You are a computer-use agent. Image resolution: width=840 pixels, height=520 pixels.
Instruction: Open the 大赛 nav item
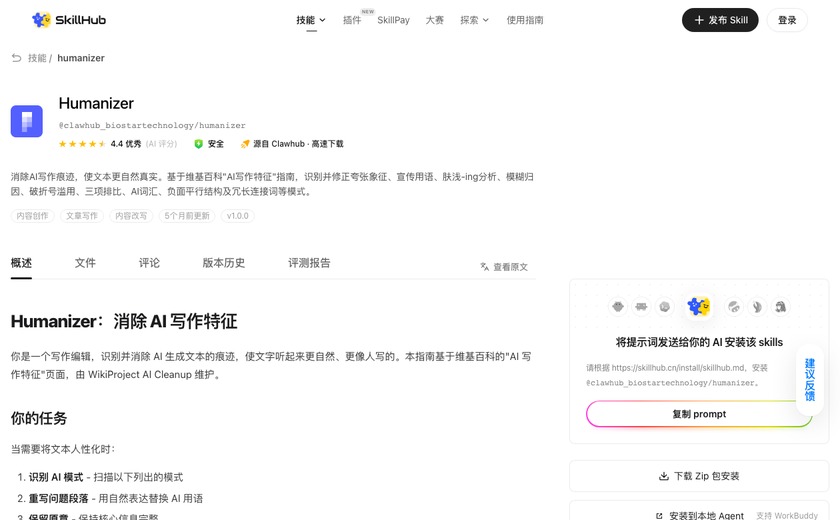coord(434,20)
